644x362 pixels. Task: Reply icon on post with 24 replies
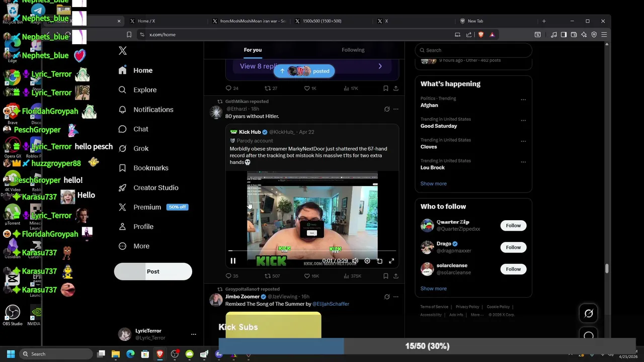click(228, 88)
